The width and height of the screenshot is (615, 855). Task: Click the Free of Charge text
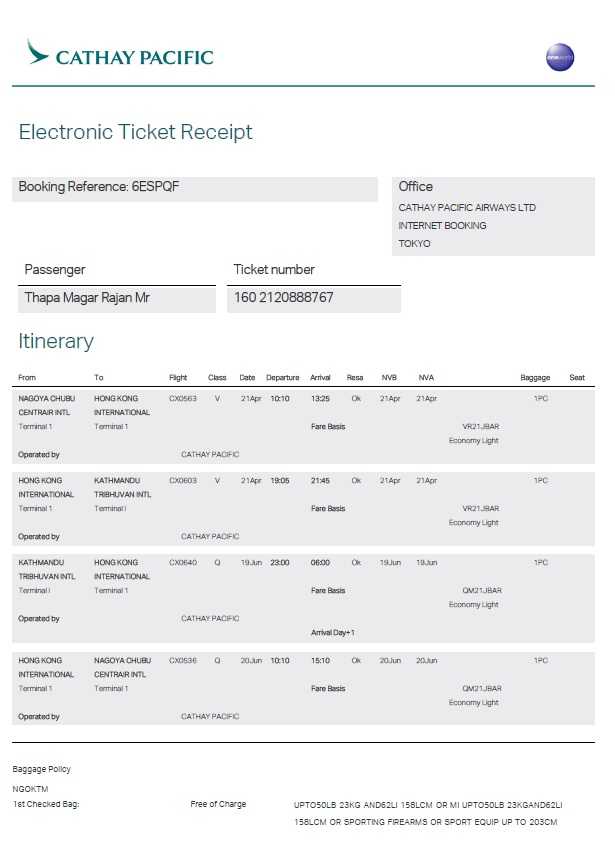coord(218,804)
